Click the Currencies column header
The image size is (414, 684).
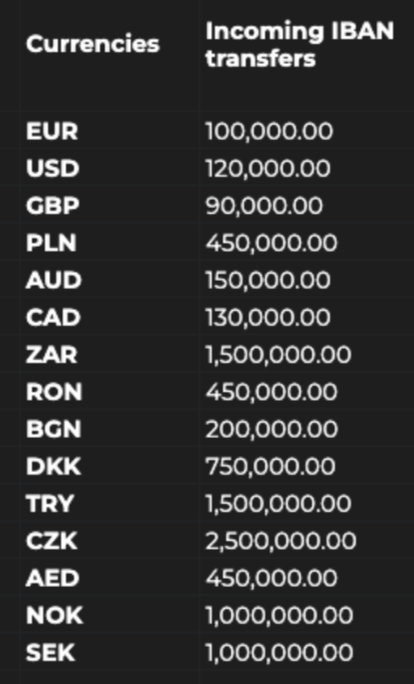click(x=92, y=44)
